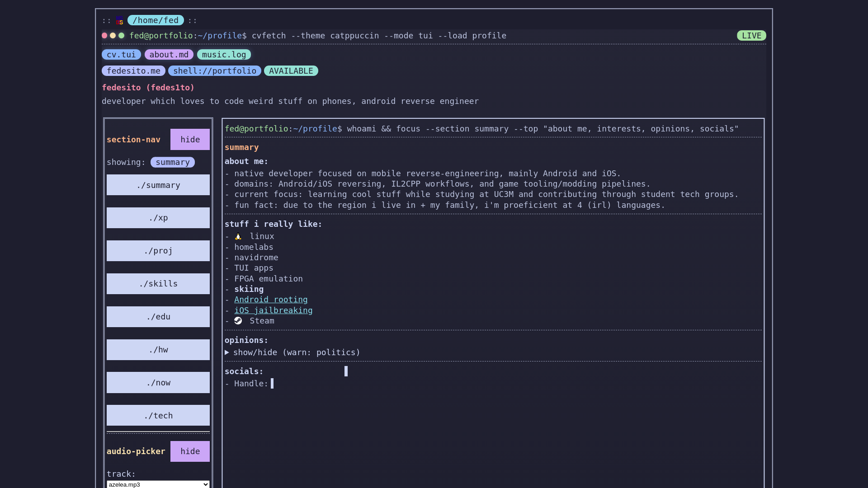Click the developer tagline text
Image resolution: width=868 pixels, height=488 pixels.
pos(290,101)
